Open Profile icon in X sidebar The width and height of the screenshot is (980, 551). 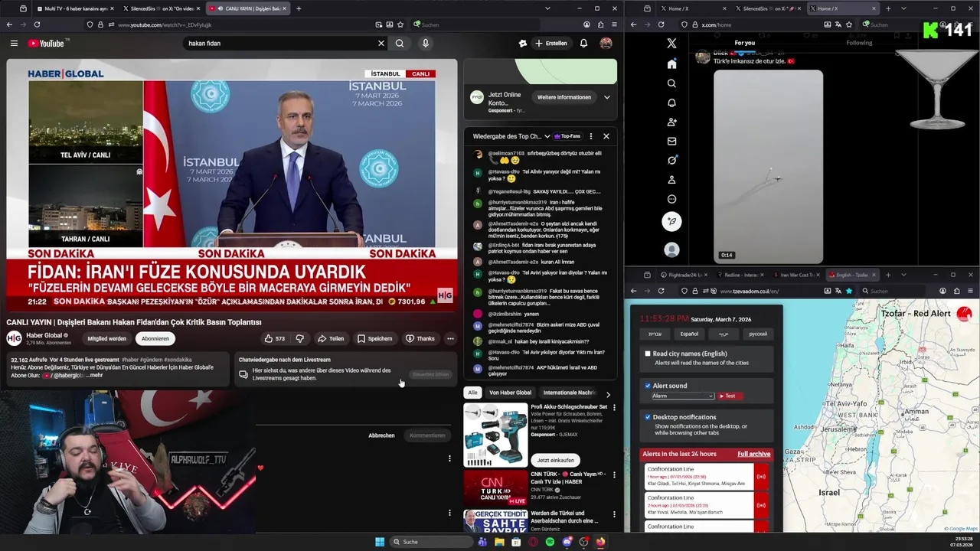[x=671, y=180]
